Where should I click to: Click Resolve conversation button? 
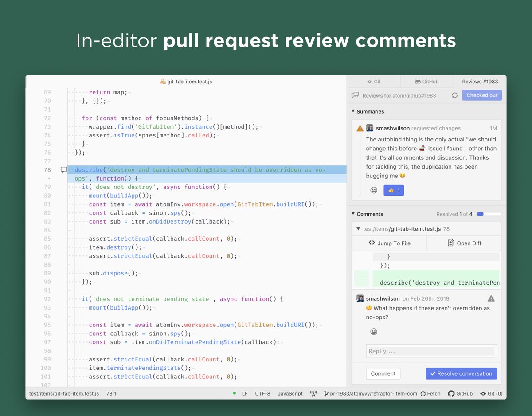click(x=461, y=373)
